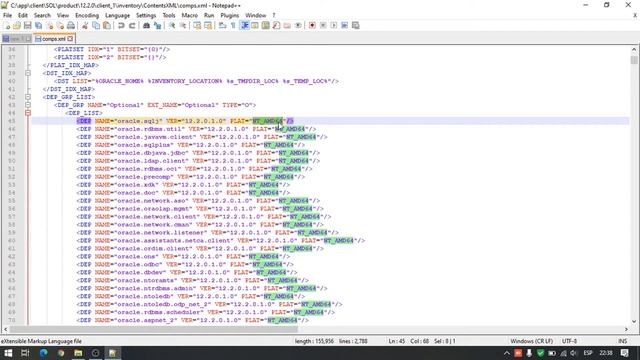Zoom out using the magnifier minus icon
Screen dimensions: 640x360
coord(183,25)
